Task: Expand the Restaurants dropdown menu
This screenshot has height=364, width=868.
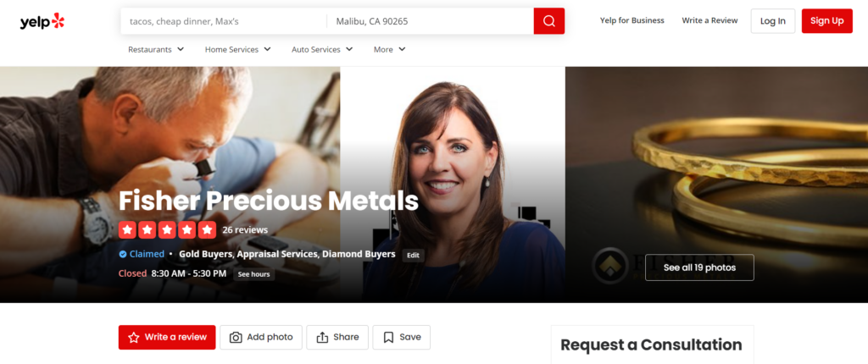Action: pos(156,49)
